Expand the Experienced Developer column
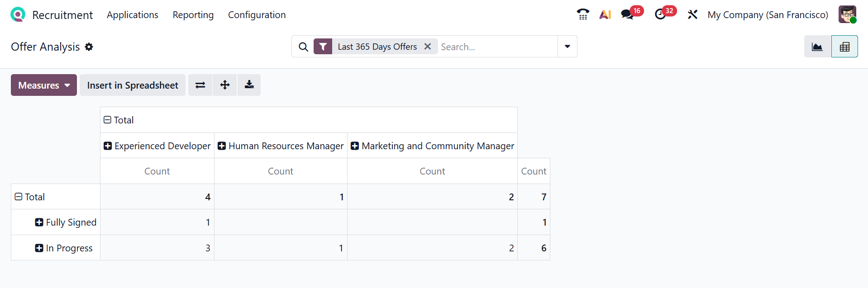 (108, 146)
